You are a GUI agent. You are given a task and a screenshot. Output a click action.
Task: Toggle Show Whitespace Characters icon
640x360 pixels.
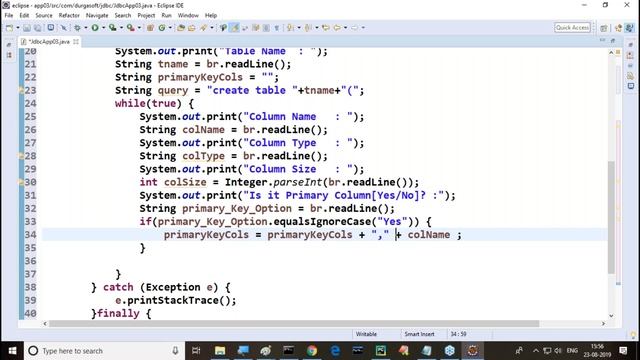click(x=277, y=28)
